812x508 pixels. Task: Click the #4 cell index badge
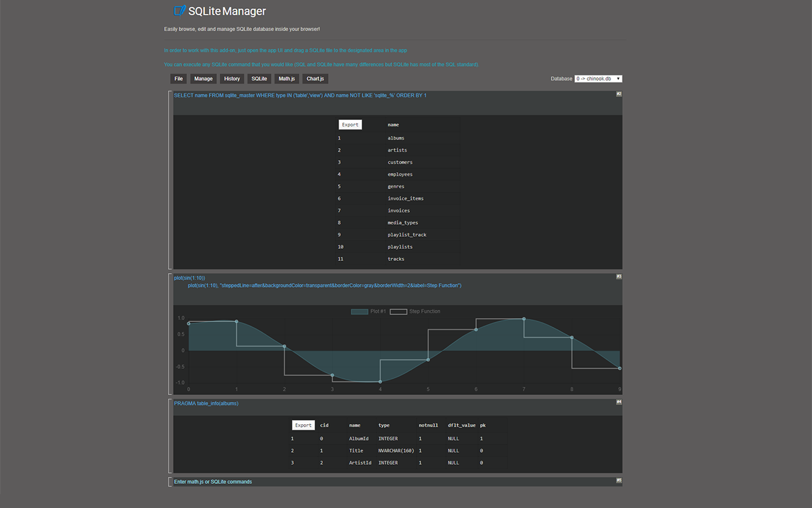pyautogui.click(x=619, y=401)
